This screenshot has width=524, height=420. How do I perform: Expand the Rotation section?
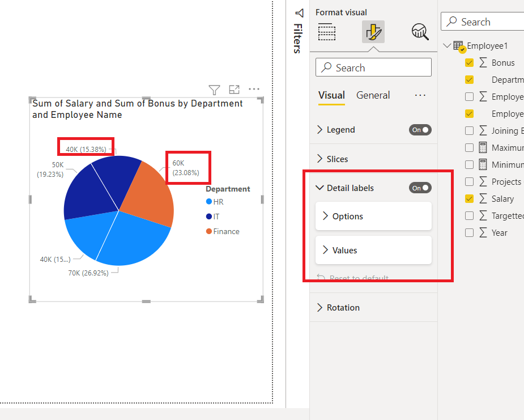320,308
